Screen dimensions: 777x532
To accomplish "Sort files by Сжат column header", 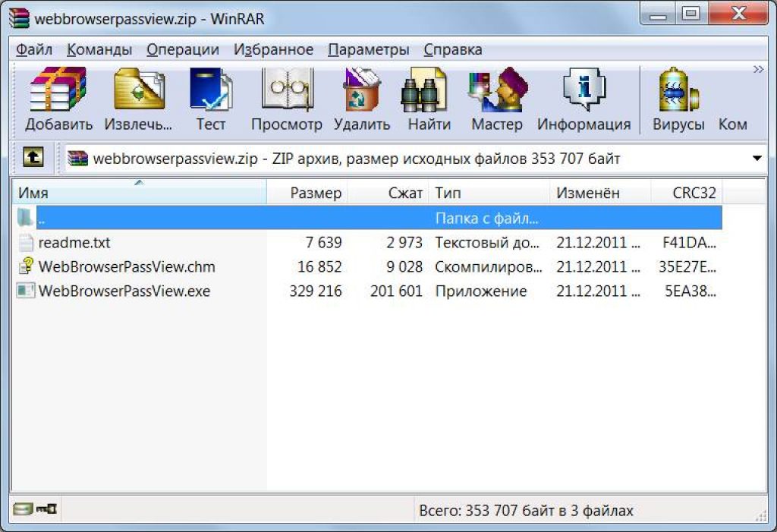I will point(388,192).
